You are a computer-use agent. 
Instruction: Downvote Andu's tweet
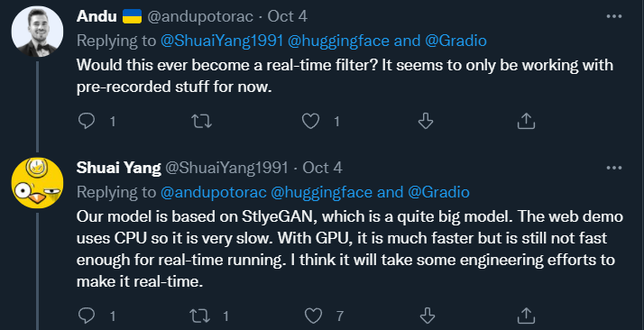[426, 121]
